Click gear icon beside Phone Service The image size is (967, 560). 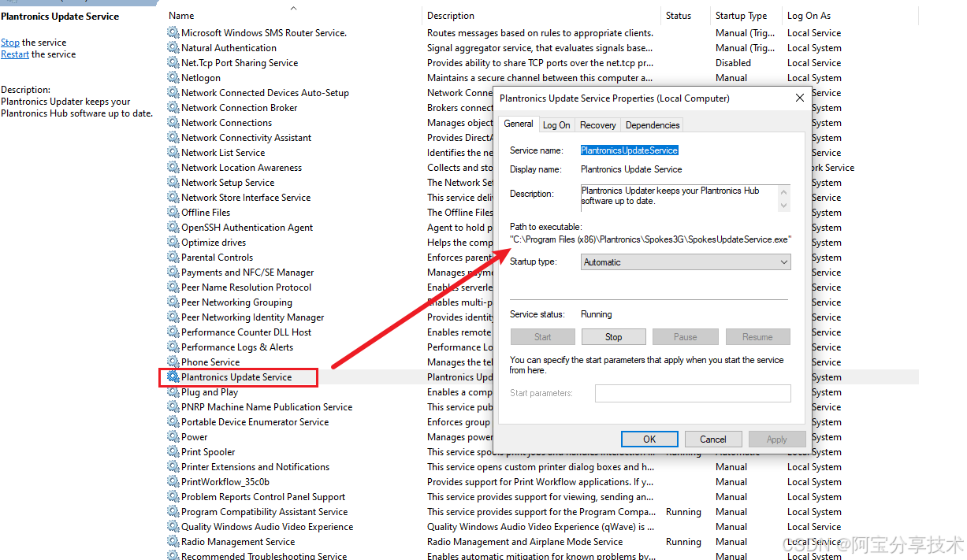(173, 362)
